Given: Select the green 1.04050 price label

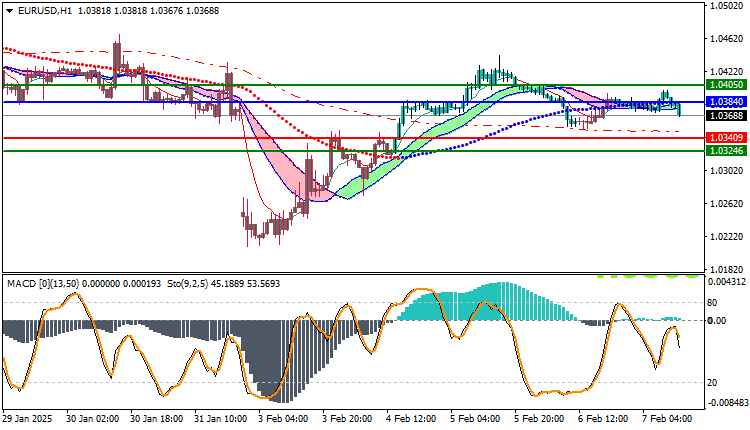Looking at the screenshot, I should pos(726,85).
